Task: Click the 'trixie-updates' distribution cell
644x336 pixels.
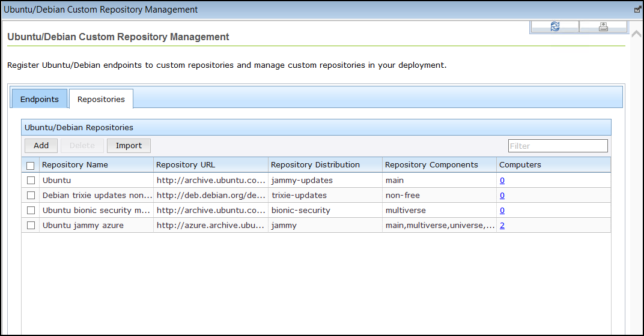Action: [325, 195]
